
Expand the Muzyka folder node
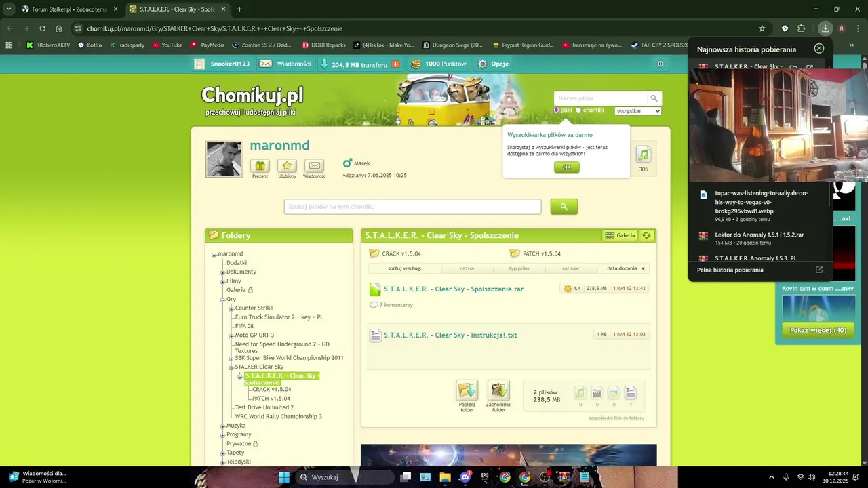(x=222, y=426)
